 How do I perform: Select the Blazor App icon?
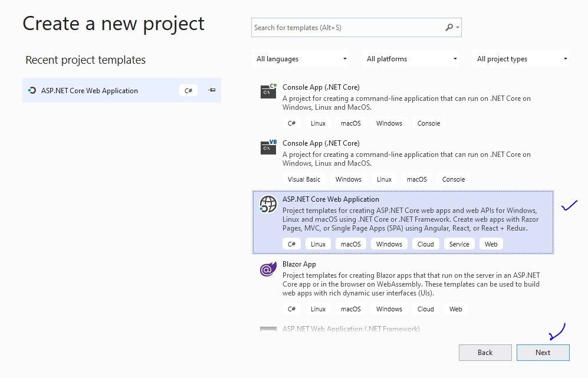point(268,269)
